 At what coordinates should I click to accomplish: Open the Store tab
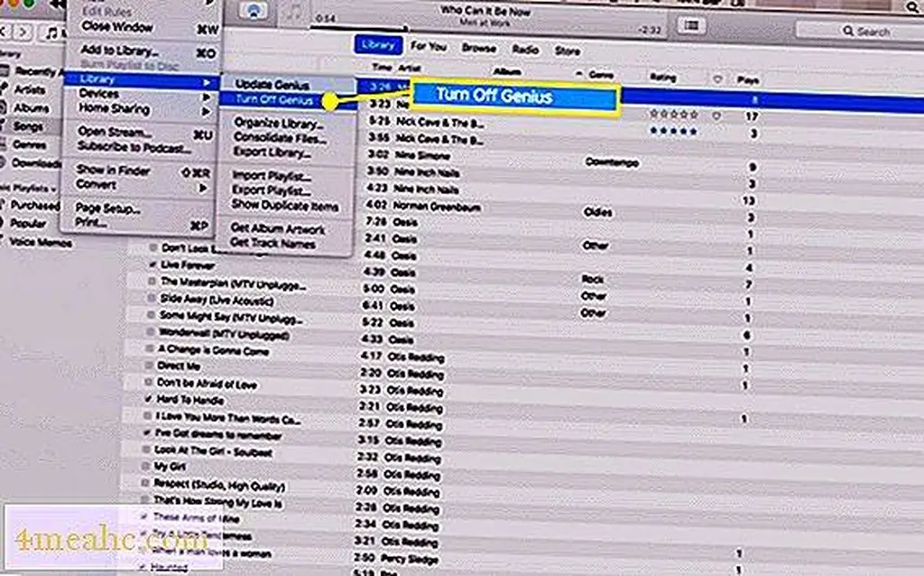[567, 51]
